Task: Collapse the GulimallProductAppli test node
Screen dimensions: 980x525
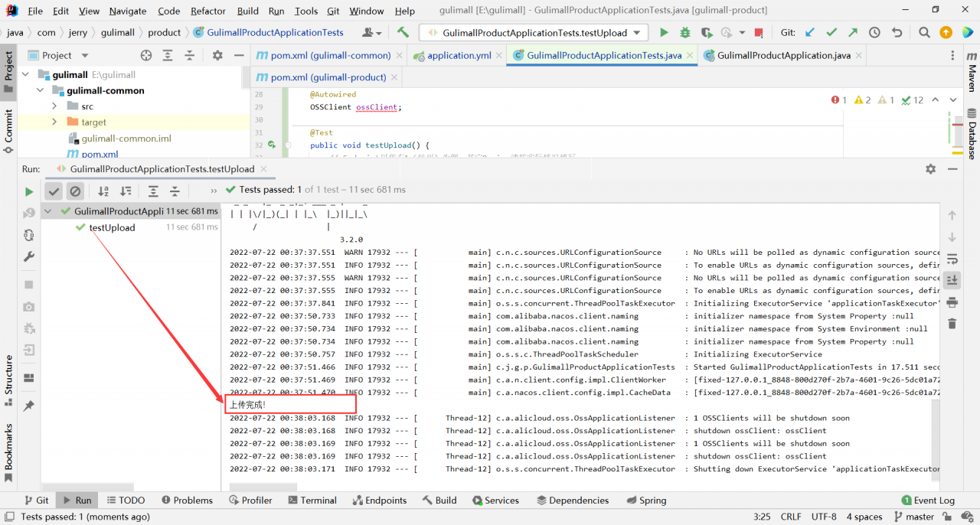Action: point(49,211)
